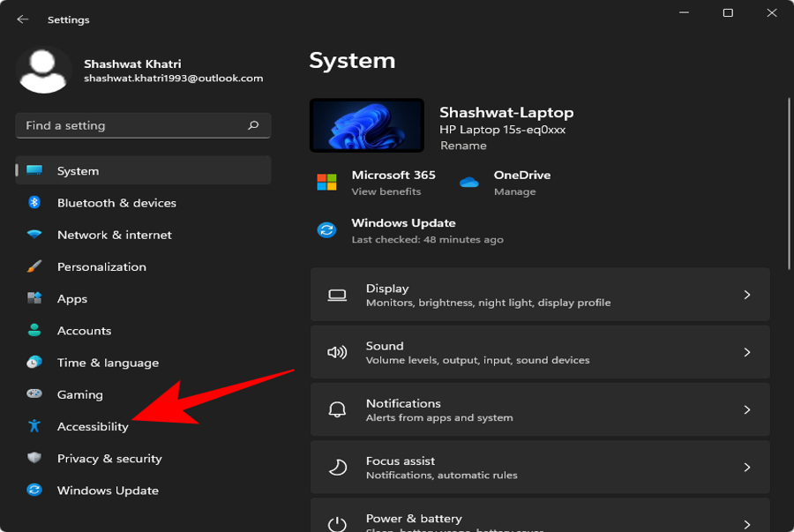Open Apps settings
This screenshot has width=794, height=532.
pyautogui.click(x=143, y=298)
